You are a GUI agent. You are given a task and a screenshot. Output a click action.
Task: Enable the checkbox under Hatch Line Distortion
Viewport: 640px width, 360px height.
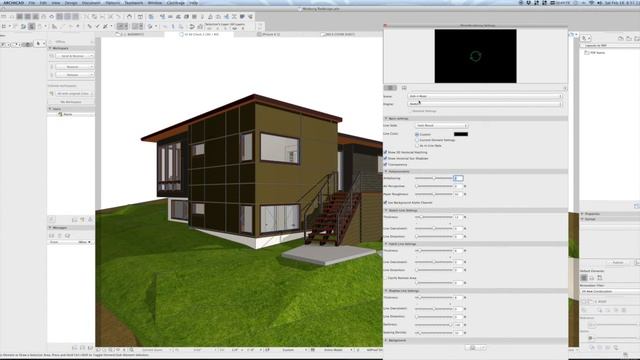pyautogui.click(x=385, y=278)
